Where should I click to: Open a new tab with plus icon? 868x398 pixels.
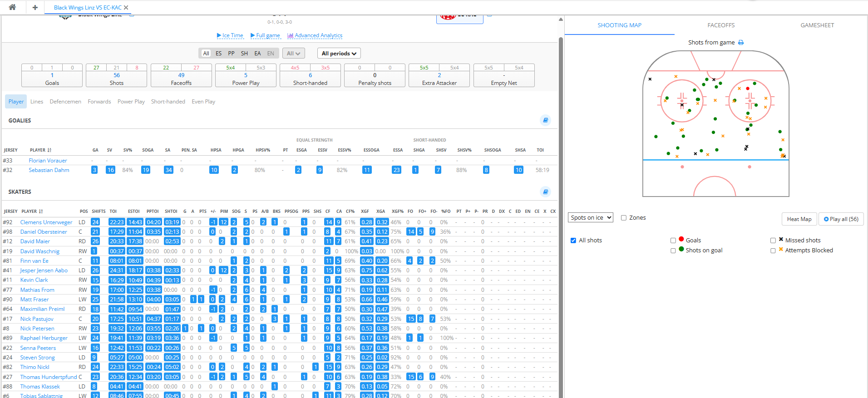point(35,7)
